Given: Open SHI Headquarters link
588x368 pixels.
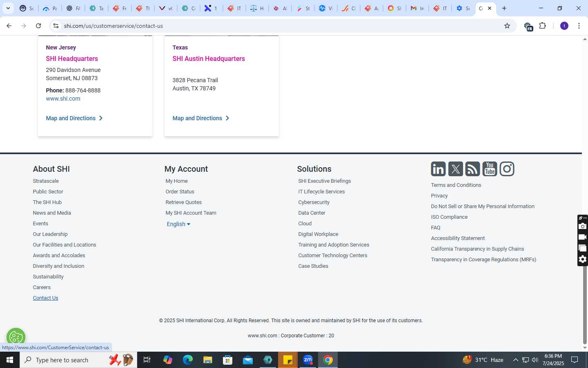Looking at the screenshot, I should tap(72, 58).
